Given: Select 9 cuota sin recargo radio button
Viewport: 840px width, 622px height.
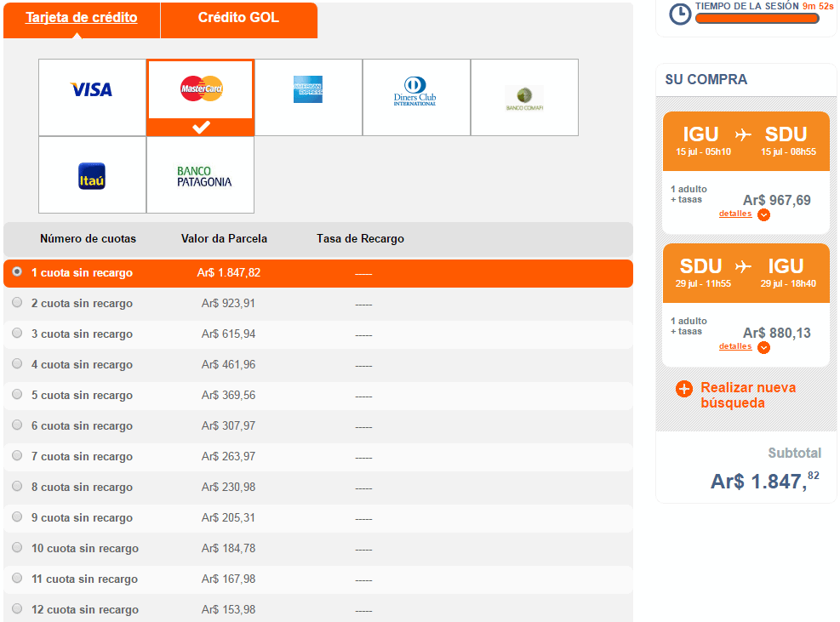Looking at the screenshot, I should click(17, 516).
